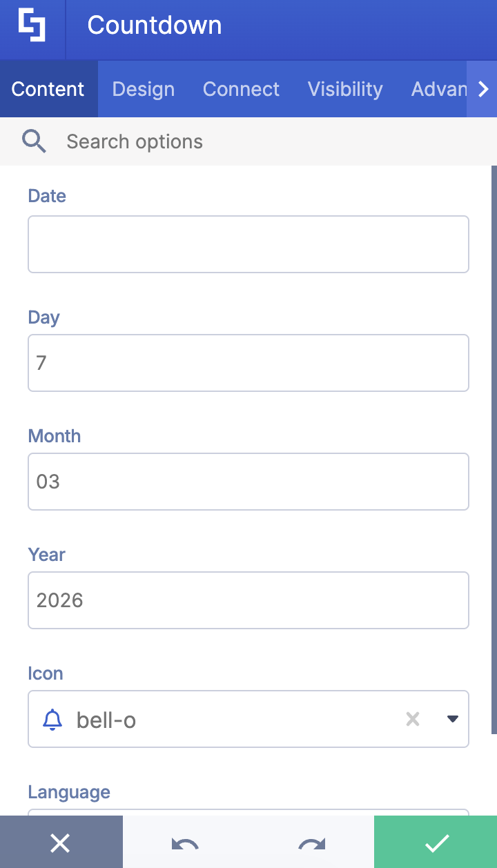The image size is (497, 868).
Task: Open the Icon dropdown arrow
Action: 453,719
